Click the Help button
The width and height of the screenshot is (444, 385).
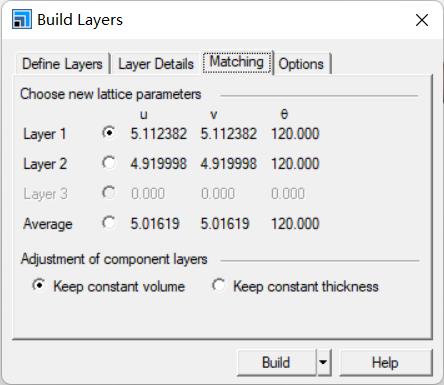pos(385,363)
